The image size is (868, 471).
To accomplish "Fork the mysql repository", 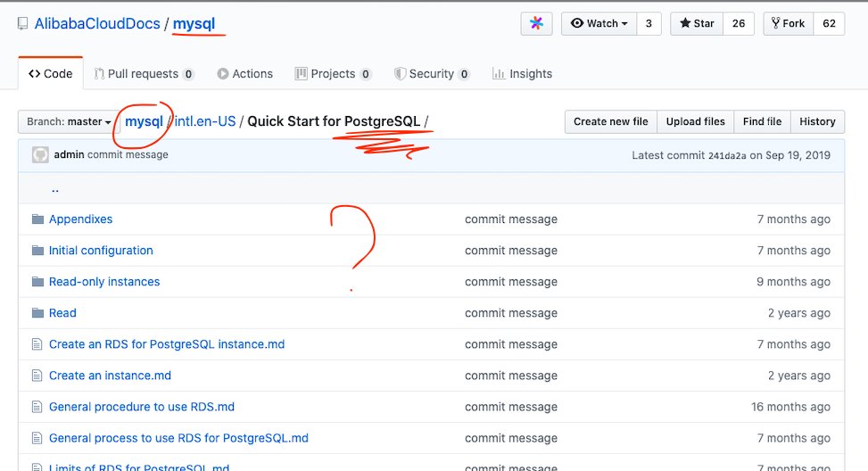I will point(789,23).
